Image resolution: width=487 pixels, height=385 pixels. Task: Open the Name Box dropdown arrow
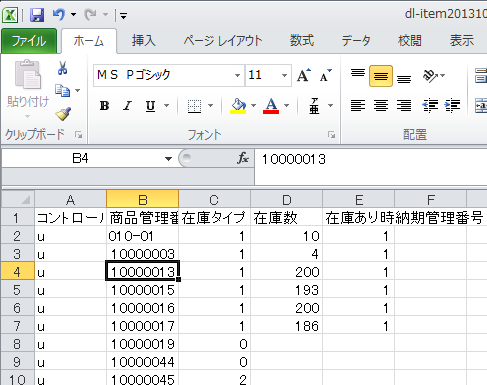(168, 159)
